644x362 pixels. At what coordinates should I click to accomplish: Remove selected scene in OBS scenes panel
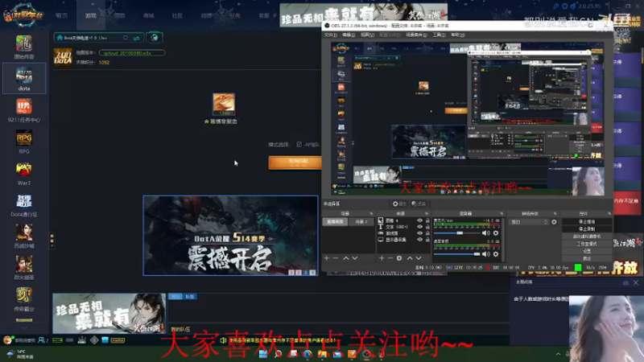pos(336,258)
